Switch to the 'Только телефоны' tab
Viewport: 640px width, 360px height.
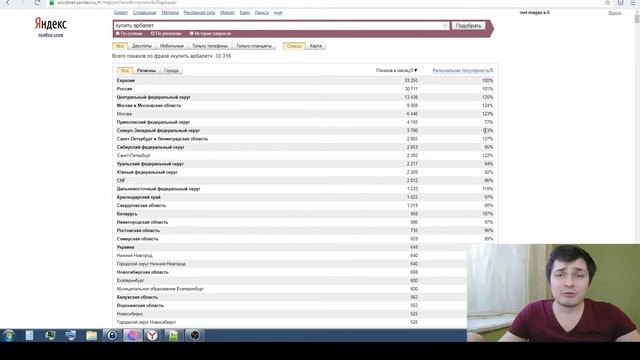(x=210, y=46)
